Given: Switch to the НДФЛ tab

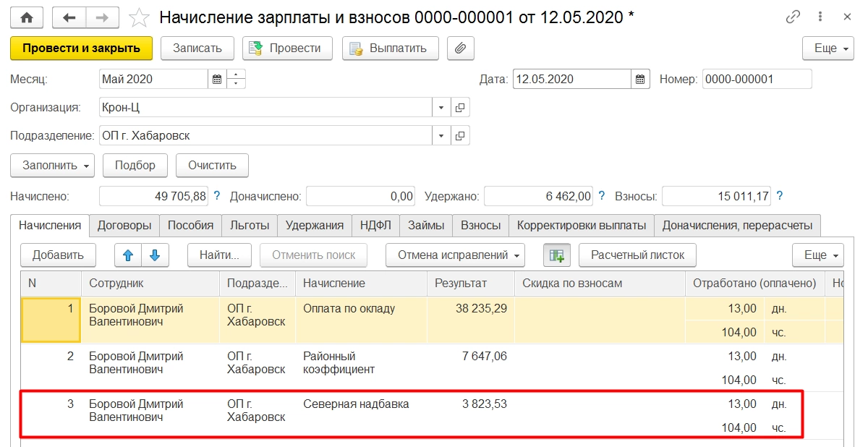Looking at the screenshot, I should pos(375,225).
